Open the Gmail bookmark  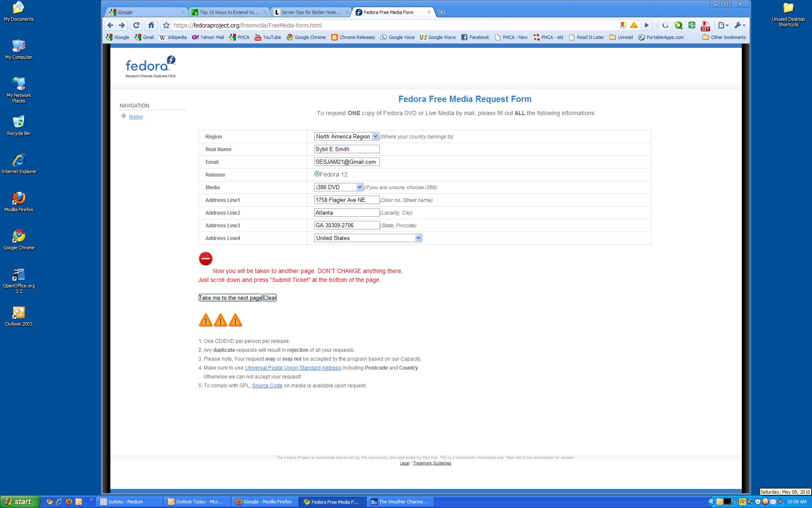[x=144, y=37]
